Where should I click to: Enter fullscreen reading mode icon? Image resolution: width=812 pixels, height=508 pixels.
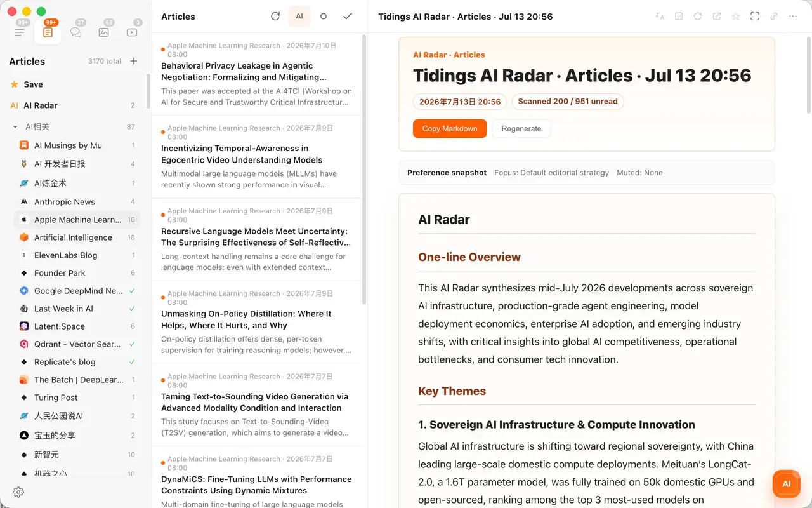(755, 17)
